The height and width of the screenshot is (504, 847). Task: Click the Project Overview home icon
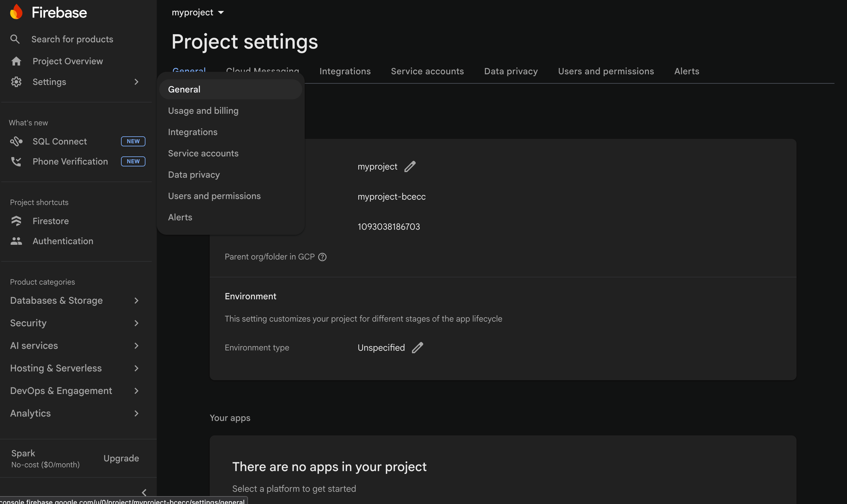click(x=16, y=61)
